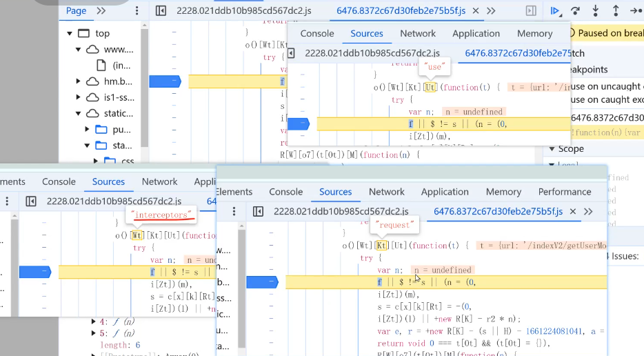Click the hm.b... cloud icon
Viewport: 644px width, 356px height.
92,81
